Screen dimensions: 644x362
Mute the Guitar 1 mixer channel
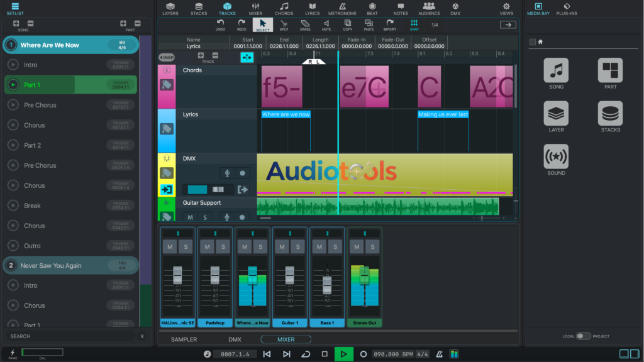click(x=281, y=247)
